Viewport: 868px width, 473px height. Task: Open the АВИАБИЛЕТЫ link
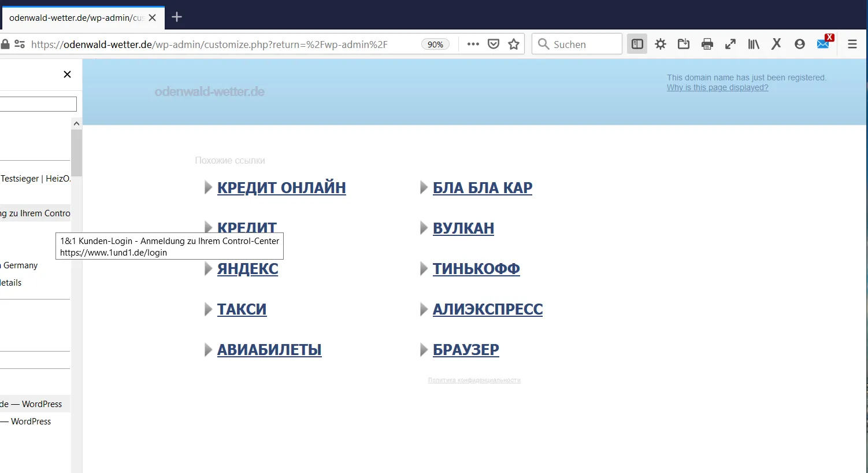click(269, 350)
